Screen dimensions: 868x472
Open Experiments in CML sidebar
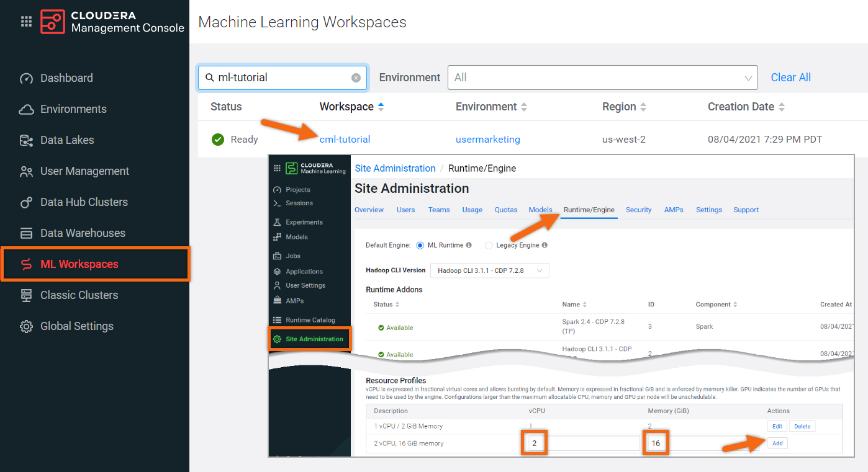pos(304,222)
